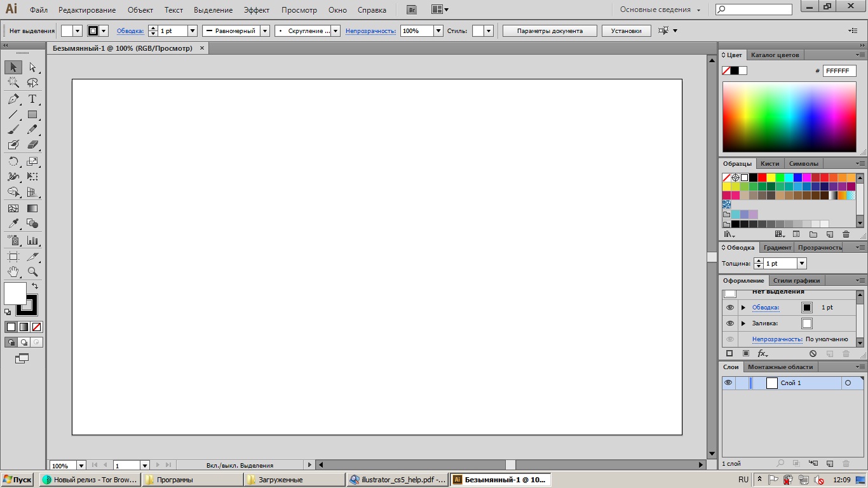Activate the Eyedropper tool

tap(13, 224)
